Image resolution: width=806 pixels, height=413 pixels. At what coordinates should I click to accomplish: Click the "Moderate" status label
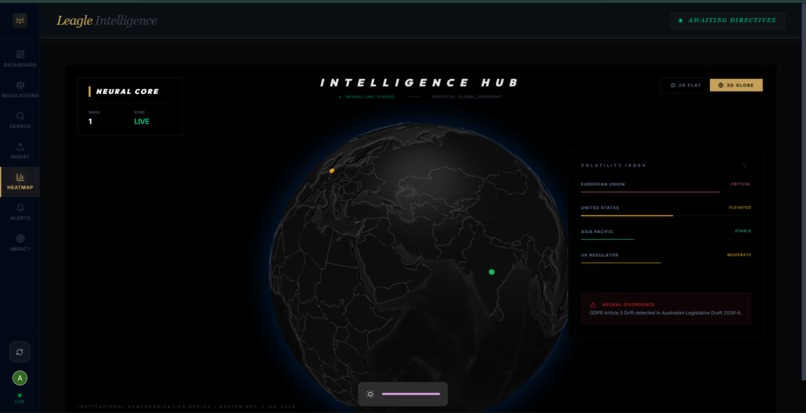[x=739, y=255]
